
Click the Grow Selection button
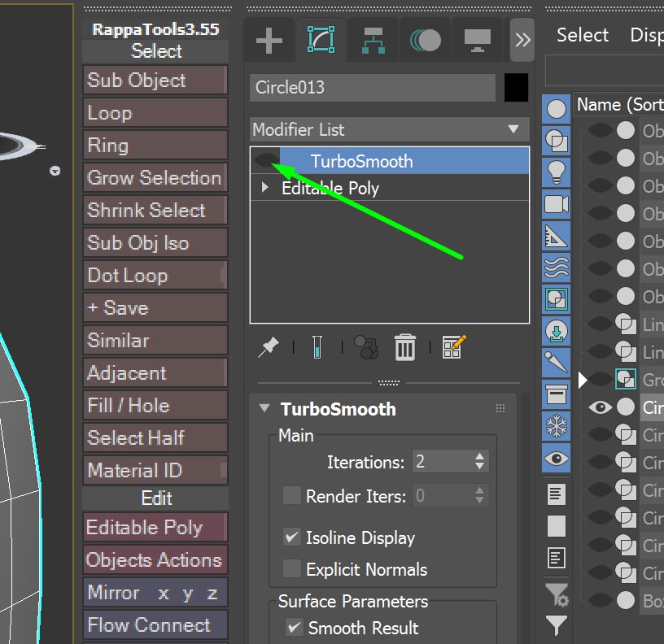(x=155, y=178)
